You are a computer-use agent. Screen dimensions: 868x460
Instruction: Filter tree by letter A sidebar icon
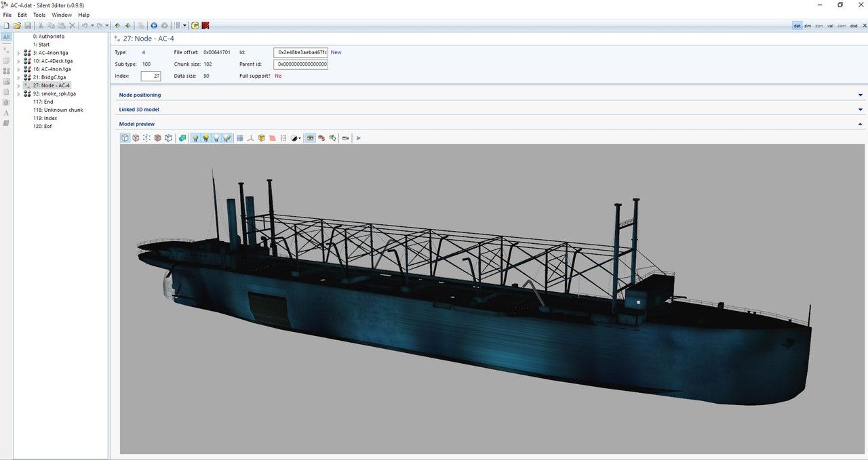(x=6, y=113)
